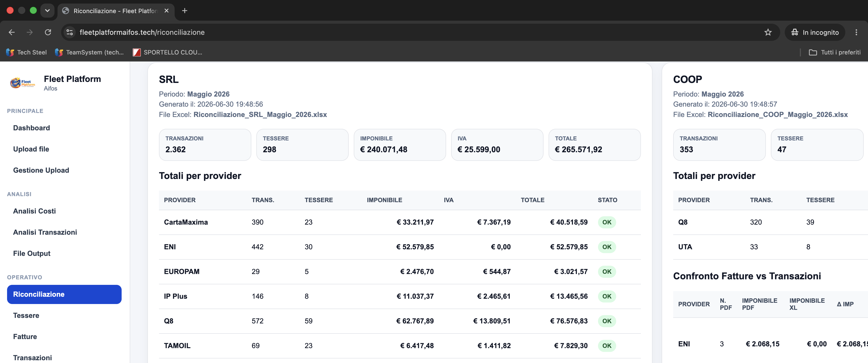Click the ENI provider name in SRL table
The image size is (868, 363).
170,247
